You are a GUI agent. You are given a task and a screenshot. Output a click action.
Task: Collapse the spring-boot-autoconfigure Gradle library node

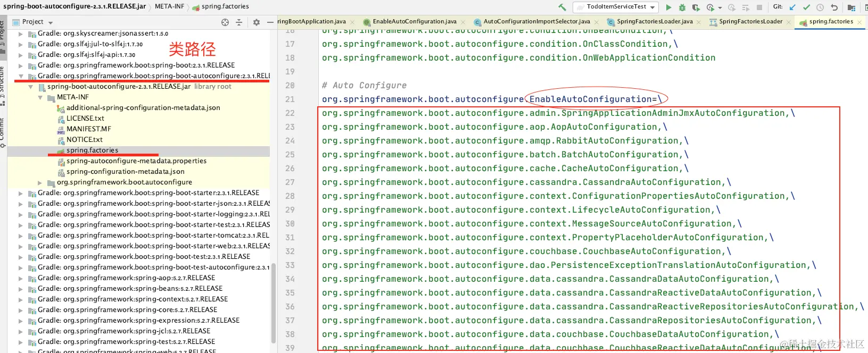click(21, 76)
